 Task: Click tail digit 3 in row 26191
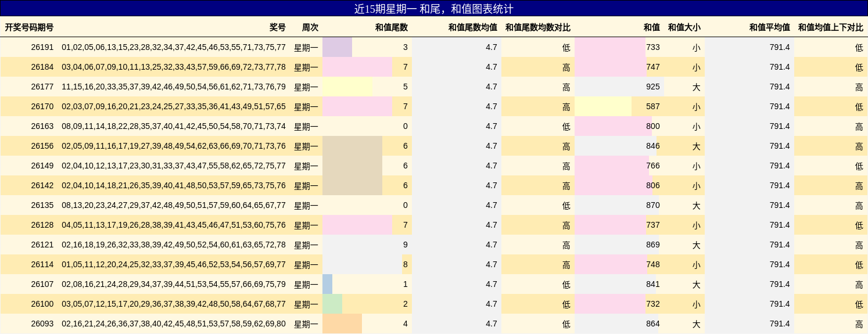click(406, 47)
